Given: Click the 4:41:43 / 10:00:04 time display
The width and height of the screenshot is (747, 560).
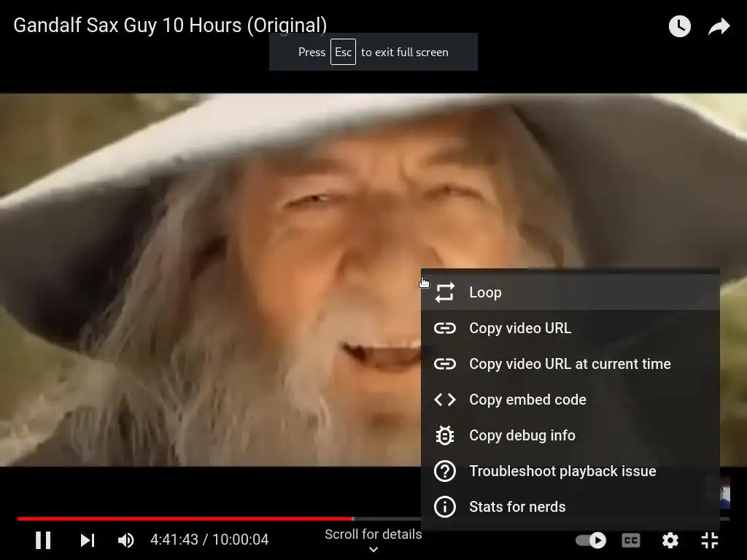Looking at the screenshot, I should (209, 540).
